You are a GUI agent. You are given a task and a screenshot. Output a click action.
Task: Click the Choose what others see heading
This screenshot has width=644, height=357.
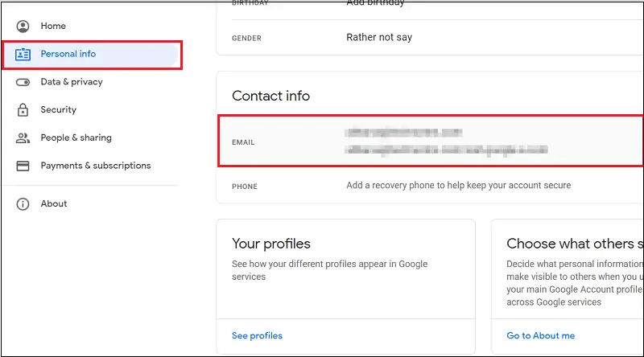pos(575,244)
